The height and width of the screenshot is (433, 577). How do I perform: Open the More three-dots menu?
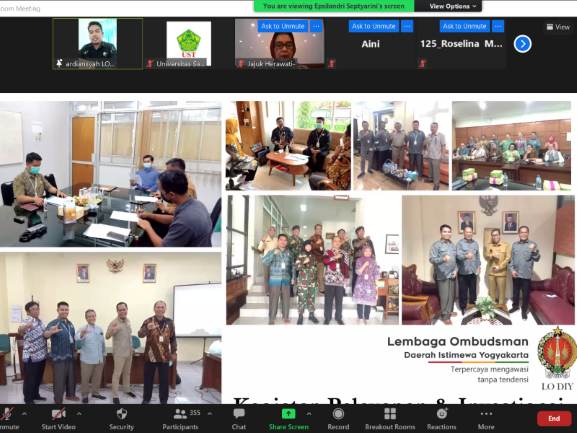pos(486,414)
